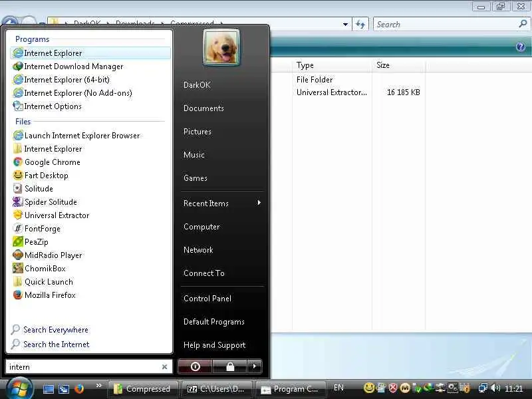Image resolution: width=532 pixels, height=399 pixels.
Task: Click Launch Internet Explorer Browser icon
Action: (x=18, y=136)
